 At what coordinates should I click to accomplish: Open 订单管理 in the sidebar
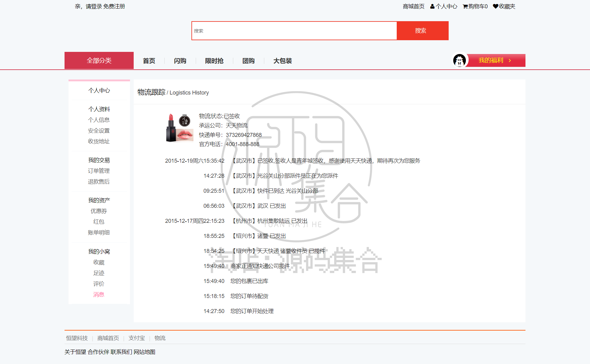click(99, 171)
